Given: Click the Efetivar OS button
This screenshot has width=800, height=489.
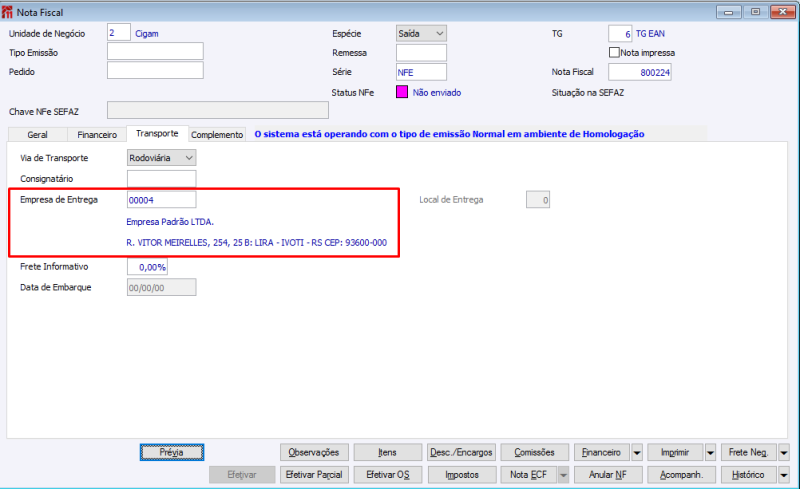Looking at the screenshot, I should point(387,475).
